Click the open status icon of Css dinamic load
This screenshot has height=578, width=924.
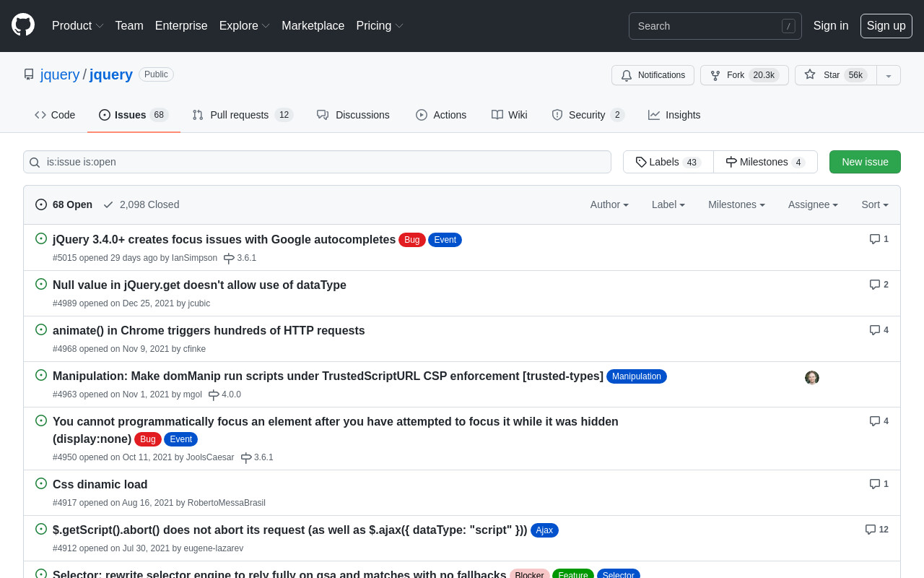click(41, 483)
